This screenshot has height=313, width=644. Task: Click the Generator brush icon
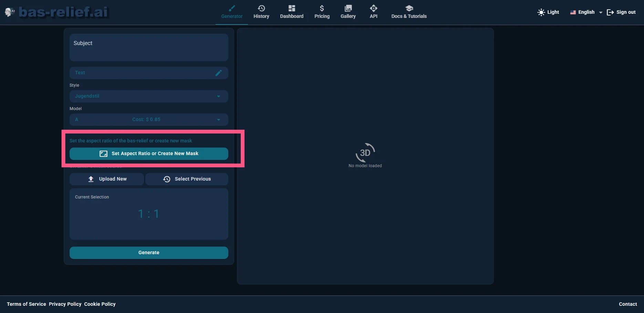tap(232, 8)
